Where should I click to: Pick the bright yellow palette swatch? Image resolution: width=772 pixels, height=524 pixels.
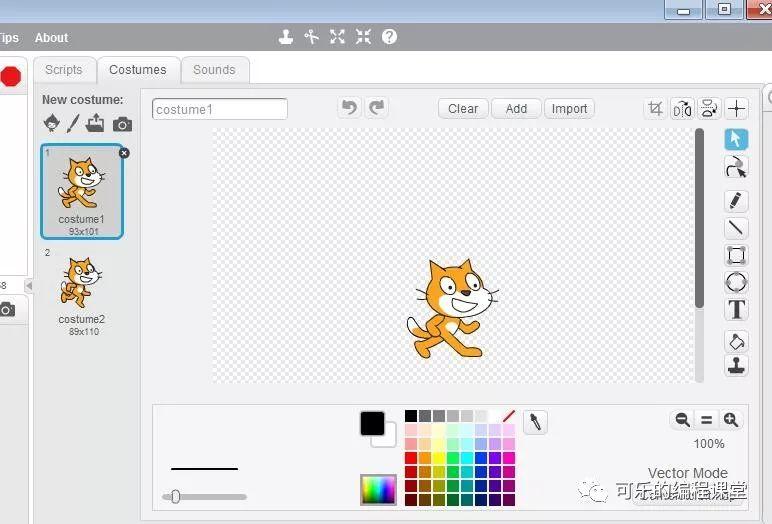[x=439, y=458]
